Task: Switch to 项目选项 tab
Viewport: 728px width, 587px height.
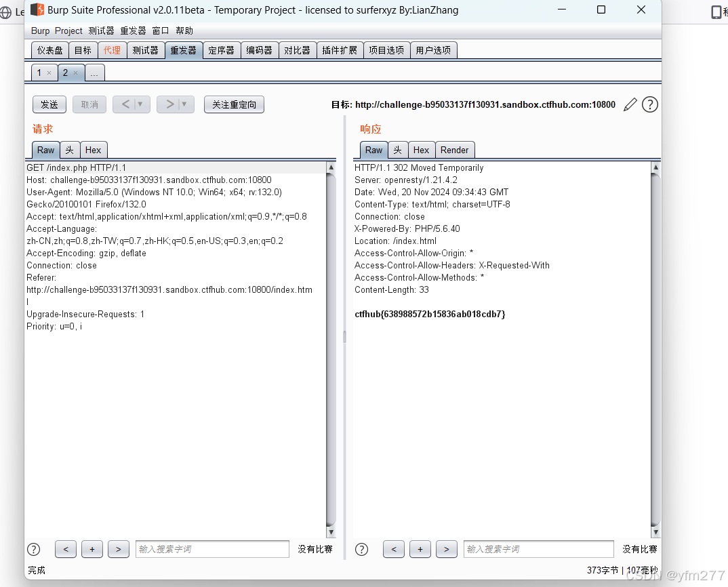Action: pyautogui.click(x=387, y=50)
